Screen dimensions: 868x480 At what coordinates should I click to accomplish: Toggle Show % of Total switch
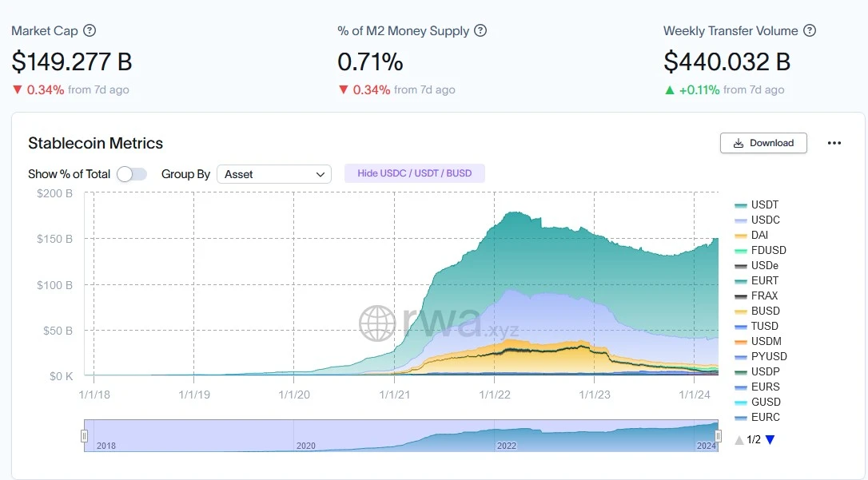click(x=132, y=174)
